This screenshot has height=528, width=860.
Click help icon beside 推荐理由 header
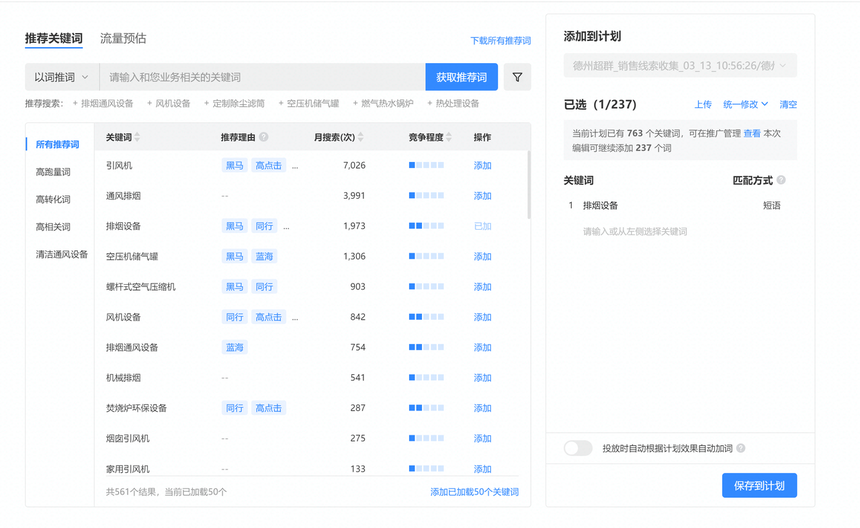(x=264, y=137)
